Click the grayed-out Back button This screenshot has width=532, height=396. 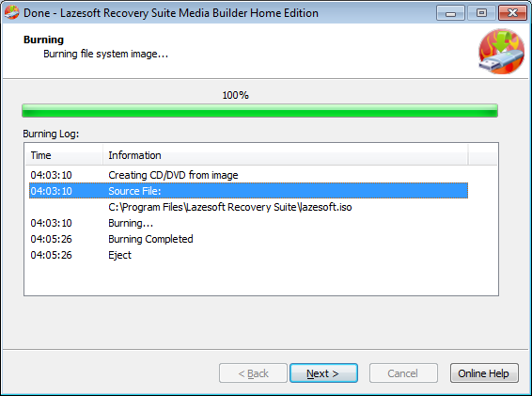tap(253, 373)
